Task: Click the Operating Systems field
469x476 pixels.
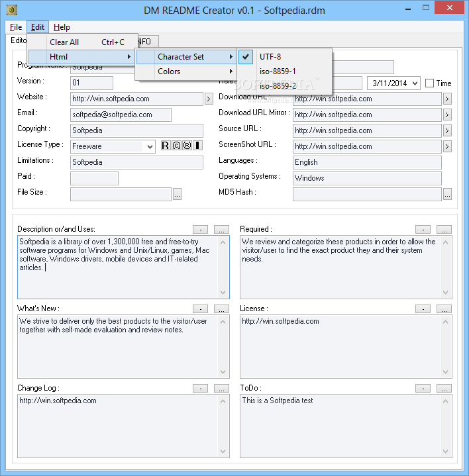Action: (367, 178)
